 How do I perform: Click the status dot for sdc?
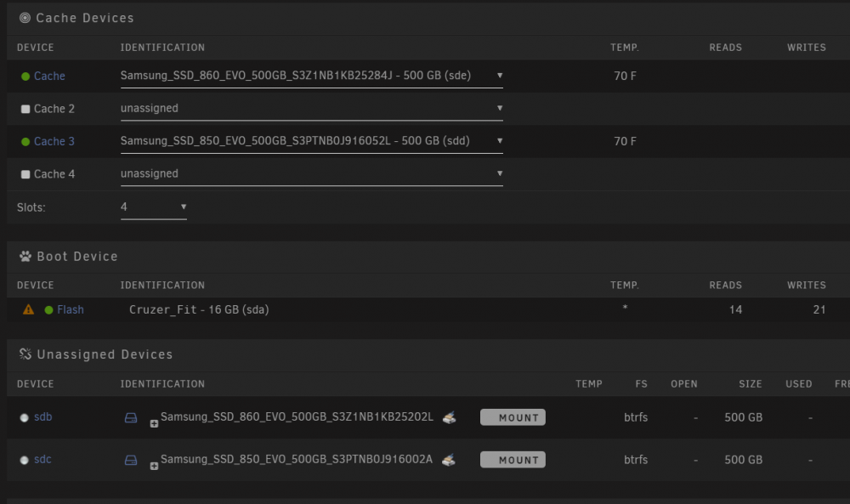click(24, 460)
